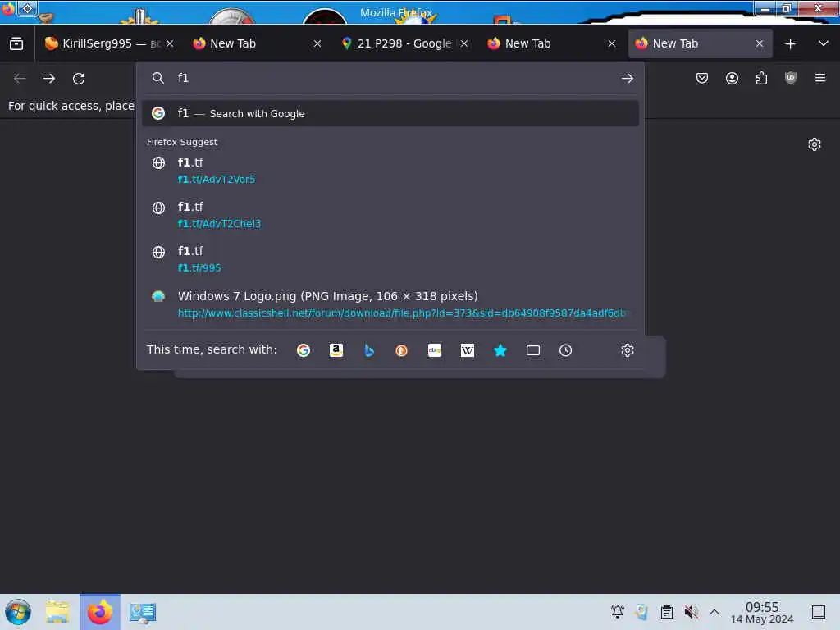This screenshot has width=840, height=630.
Task: Select 'f1 — Search with Google' suggestion
Action: (x=390, y=113)
